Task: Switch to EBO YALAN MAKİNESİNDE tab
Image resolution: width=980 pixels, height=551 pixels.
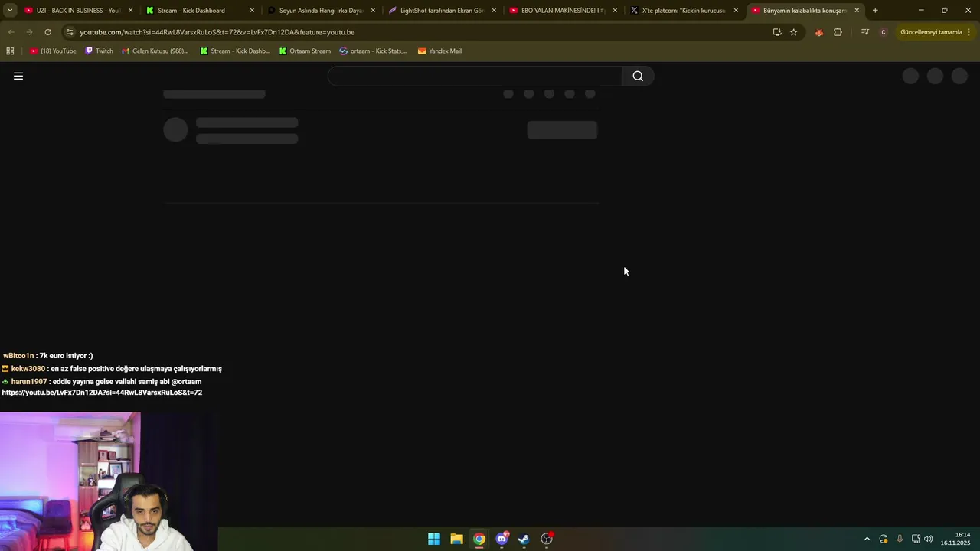Action: click(x=563, y=11)
